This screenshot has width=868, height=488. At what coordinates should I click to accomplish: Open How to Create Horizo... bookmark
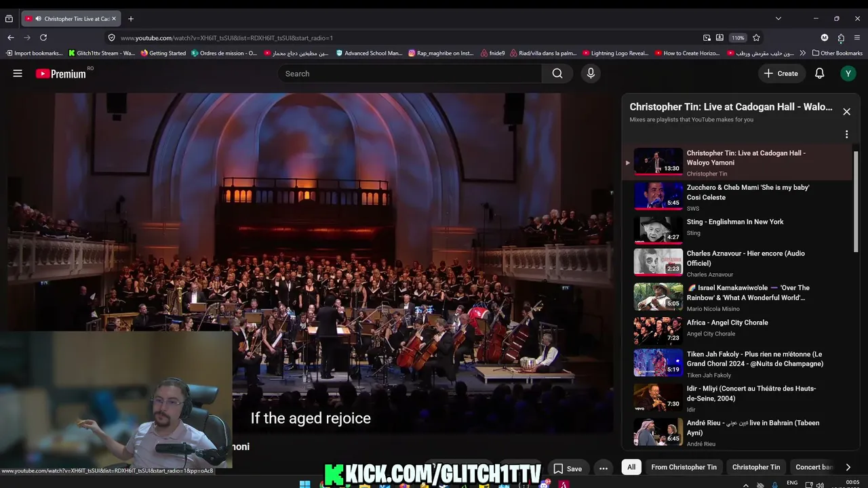pyautogui.click(x=688, y=53)
